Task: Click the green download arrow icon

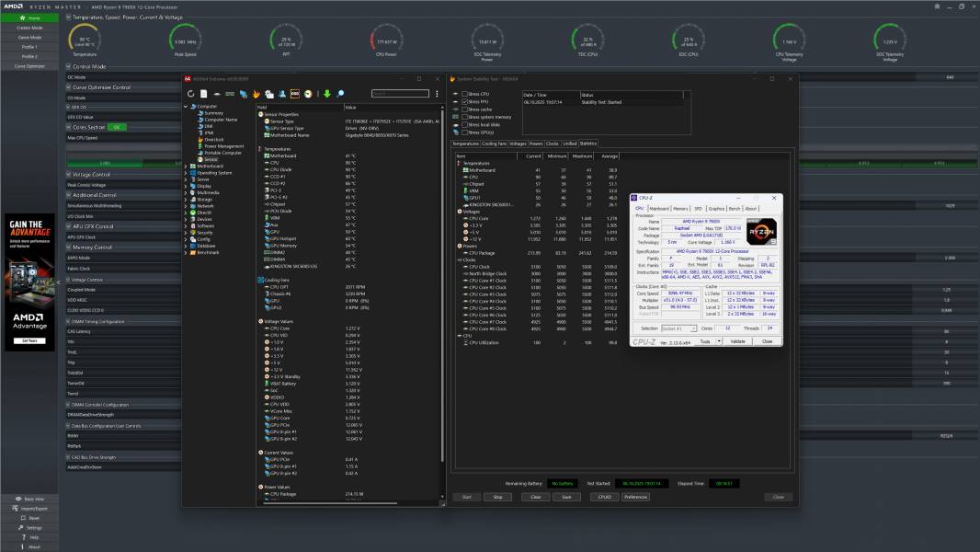Action: click(325, 94)
